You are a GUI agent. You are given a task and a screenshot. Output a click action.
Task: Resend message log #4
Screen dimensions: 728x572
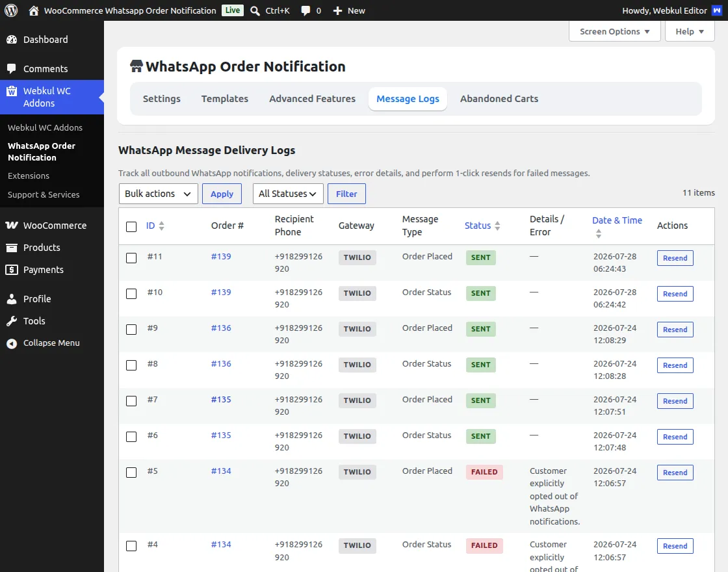[x=675, y=546]
